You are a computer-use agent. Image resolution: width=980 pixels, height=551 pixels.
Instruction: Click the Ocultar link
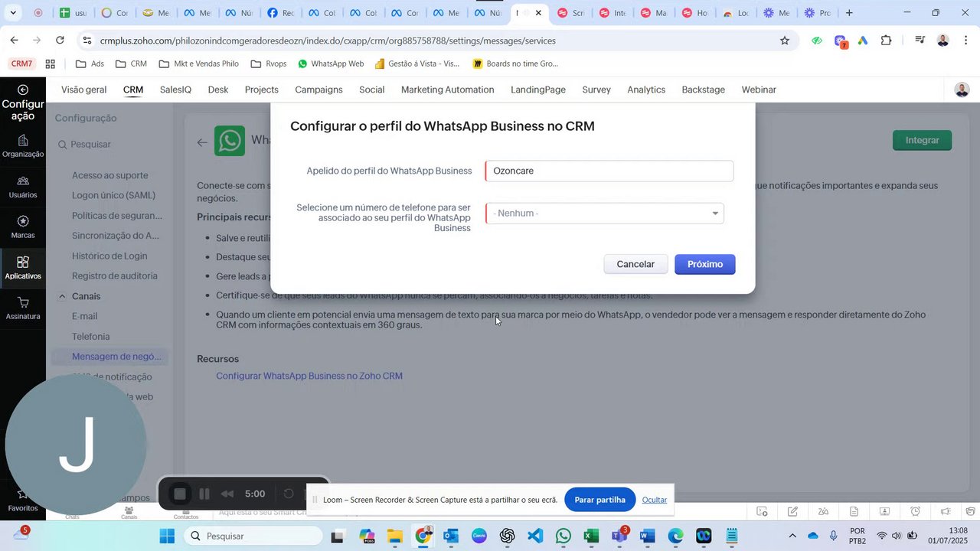655,500
